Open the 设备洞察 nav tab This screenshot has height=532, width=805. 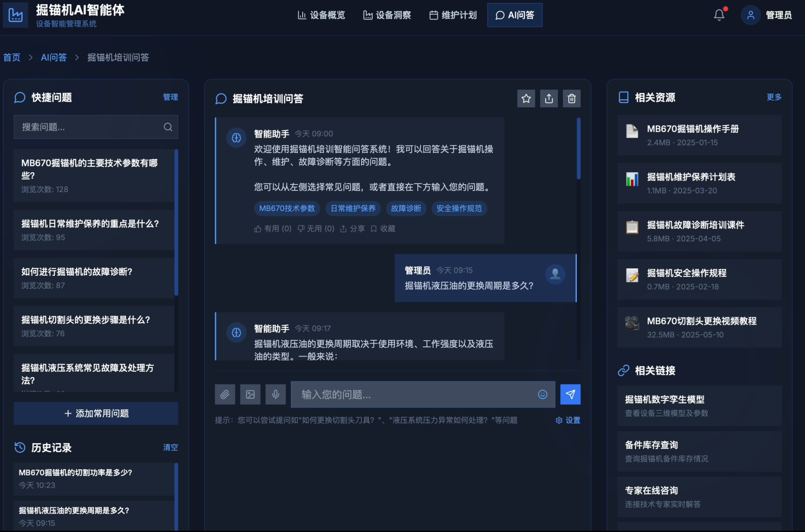point(387,15)
